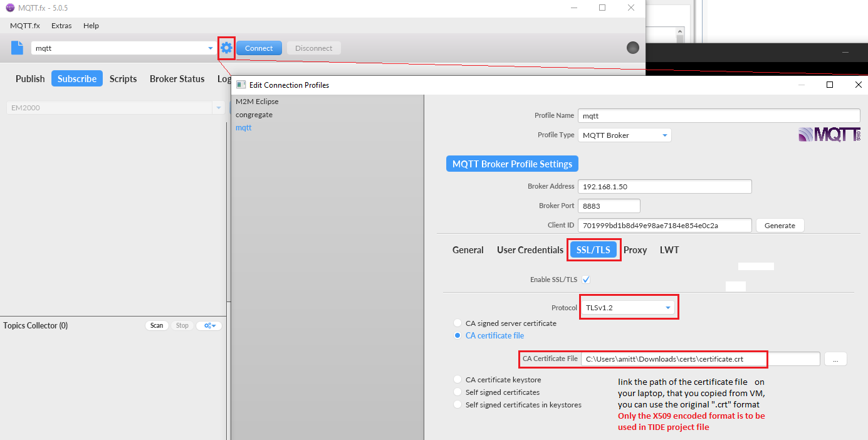Click the Generate client ID button
The height and width of the screenshot is (440, 868).
click(780, 226)
